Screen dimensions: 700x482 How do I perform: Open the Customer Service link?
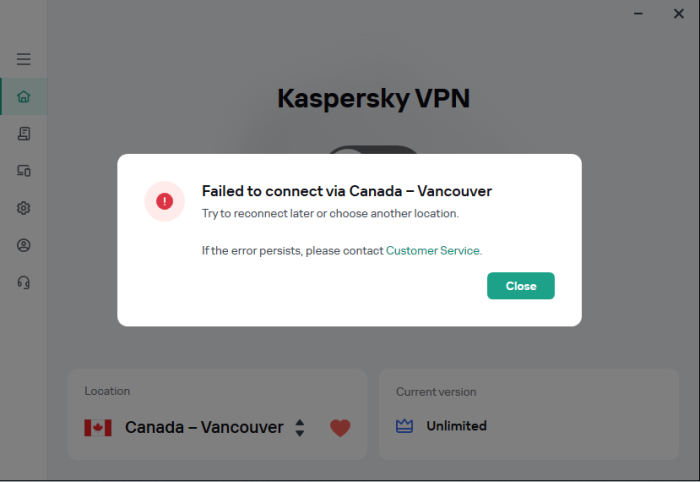coord(433,250)
